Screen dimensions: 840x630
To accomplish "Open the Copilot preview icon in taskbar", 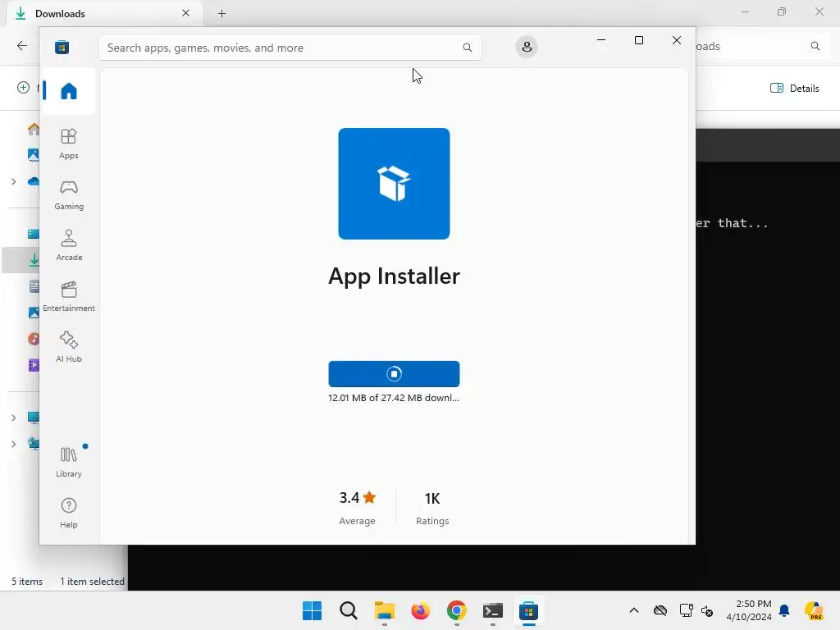I will pyautogui.click(x=815, y=610).
